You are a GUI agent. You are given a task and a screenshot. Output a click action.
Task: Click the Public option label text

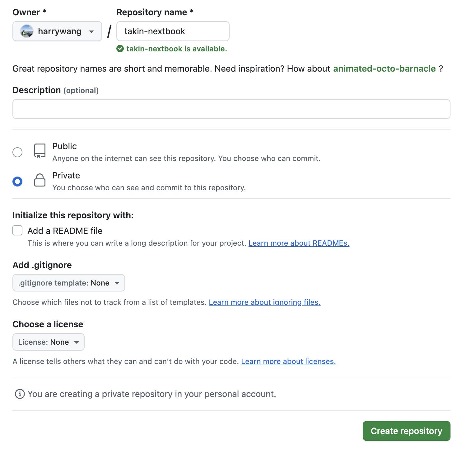tap(64, 146)
